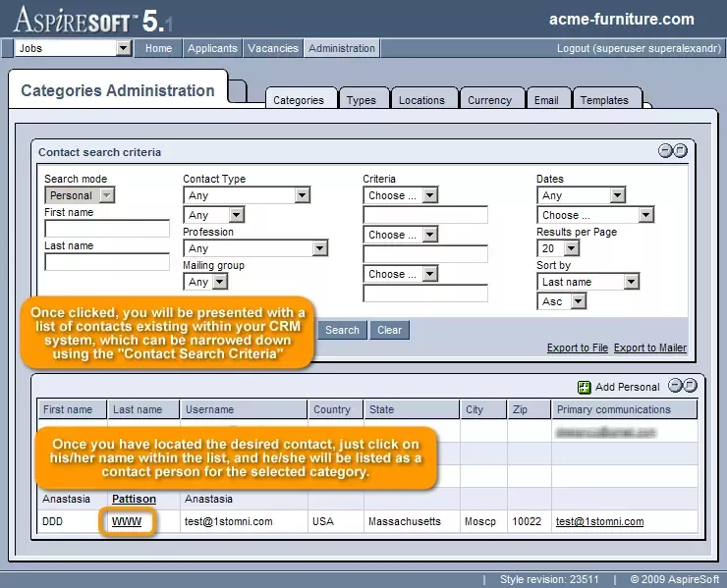Focus the Last name input field
Viewport: 727px width, 588px height.
107,262
